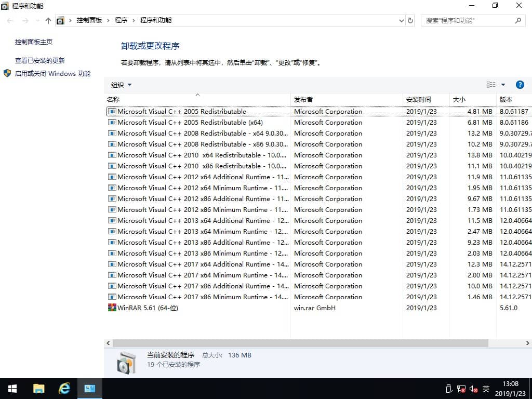Viewport: 532px width, 399px height.
Task: Open the Help question mark icon
Action: click(x=520, y=84)
